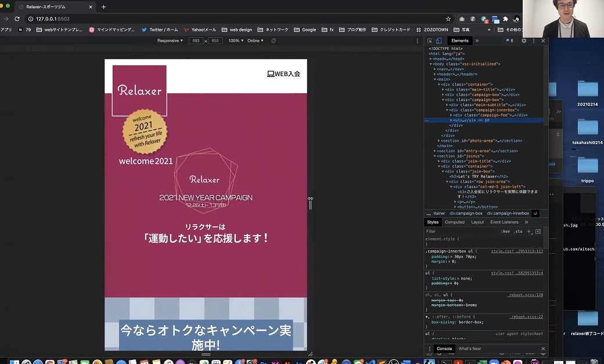Click the Styles Filter input
604x364 pixels.
click(462, 232)
